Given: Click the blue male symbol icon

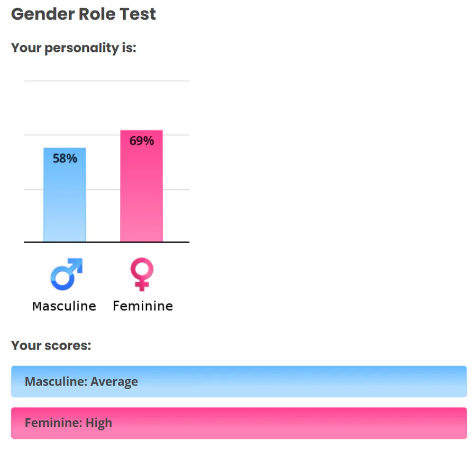Looking at the screenshot, I should tap(66, 274).
